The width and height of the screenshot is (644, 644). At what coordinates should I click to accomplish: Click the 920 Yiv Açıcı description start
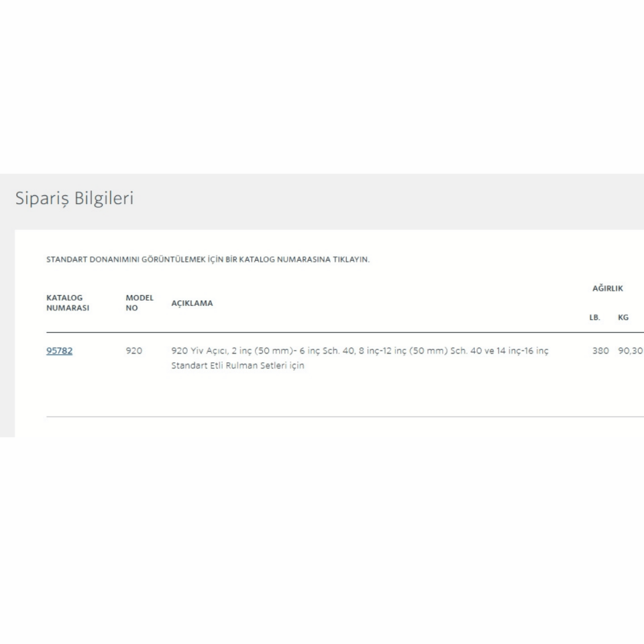[199, 351]
